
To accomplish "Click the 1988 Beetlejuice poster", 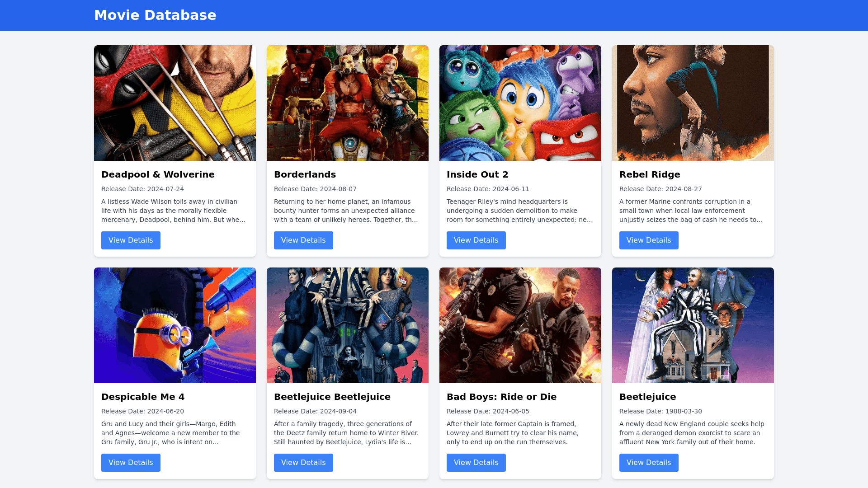I will (x=693, y=325).
